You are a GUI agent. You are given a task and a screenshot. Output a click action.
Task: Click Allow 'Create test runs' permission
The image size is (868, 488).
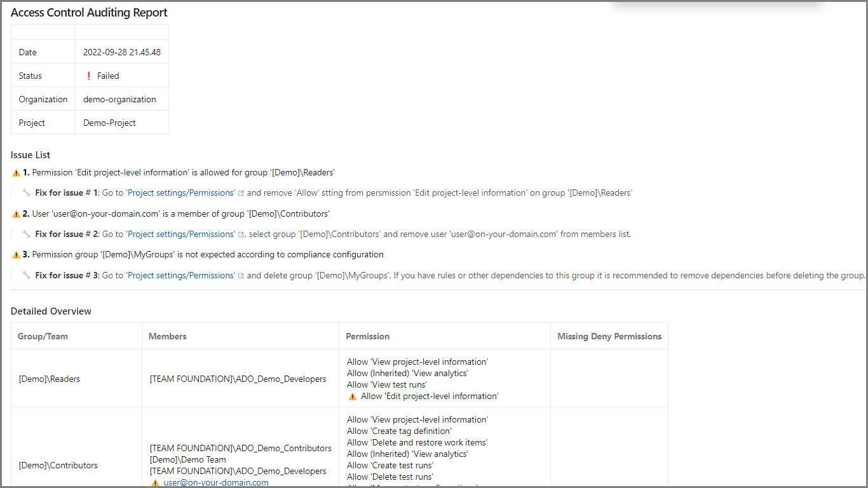(x=390, y=465)
